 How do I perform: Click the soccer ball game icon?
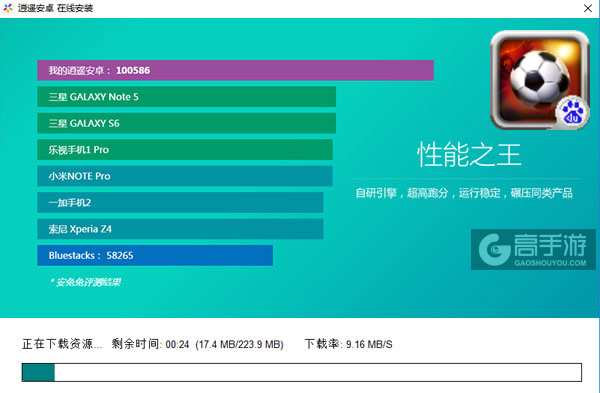(540, 80)
